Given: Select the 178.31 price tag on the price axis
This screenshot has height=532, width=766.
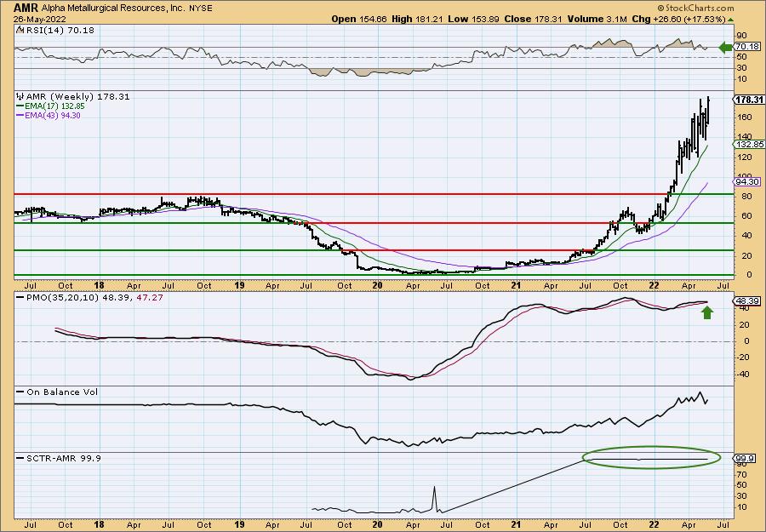Looking at the screenshot, I should 749,100.
